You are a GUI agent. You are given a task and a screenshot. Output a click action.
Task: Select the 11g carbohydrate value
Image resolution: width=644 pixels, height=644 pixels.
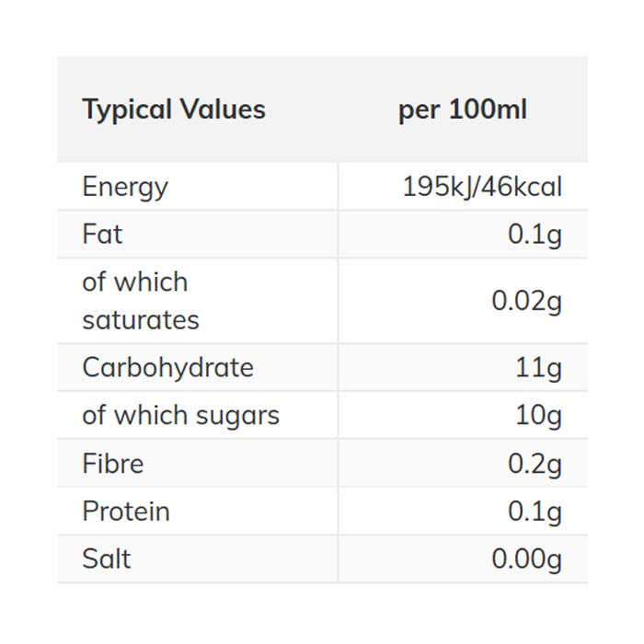[538, 367]
